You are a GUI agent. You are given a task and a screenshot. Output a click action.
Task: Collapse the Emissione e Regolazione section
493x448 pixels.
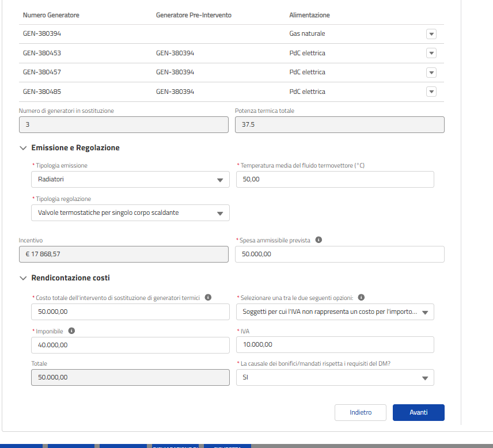(x=23, y=148)
